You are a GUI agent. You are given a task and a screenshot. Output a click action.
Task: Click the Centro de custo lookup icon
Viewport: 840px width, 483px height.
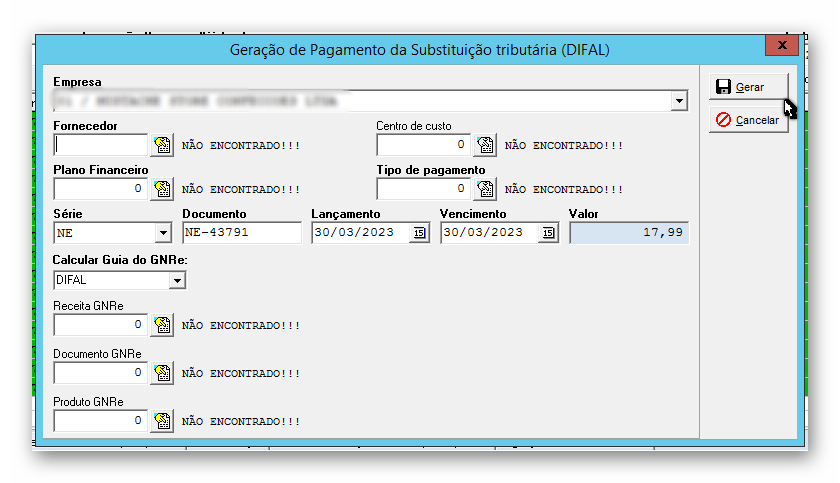click(485, 146)
